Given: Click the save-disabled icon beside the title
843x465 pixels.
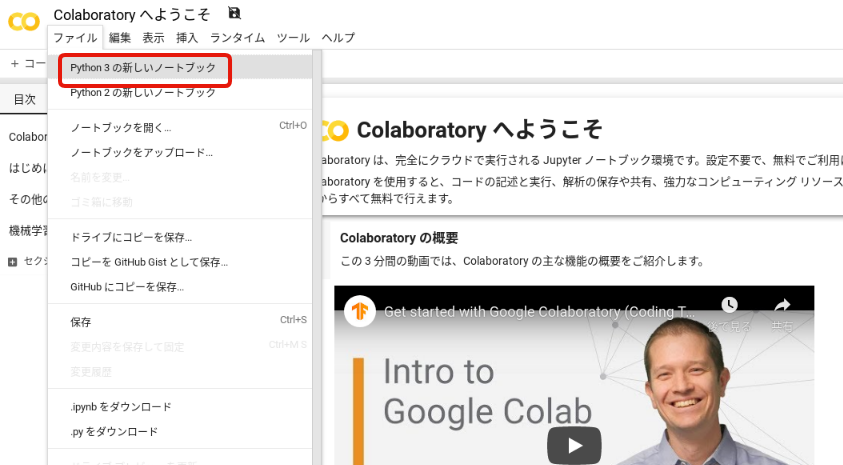Looking at the screenshot, I should point(234,13).
